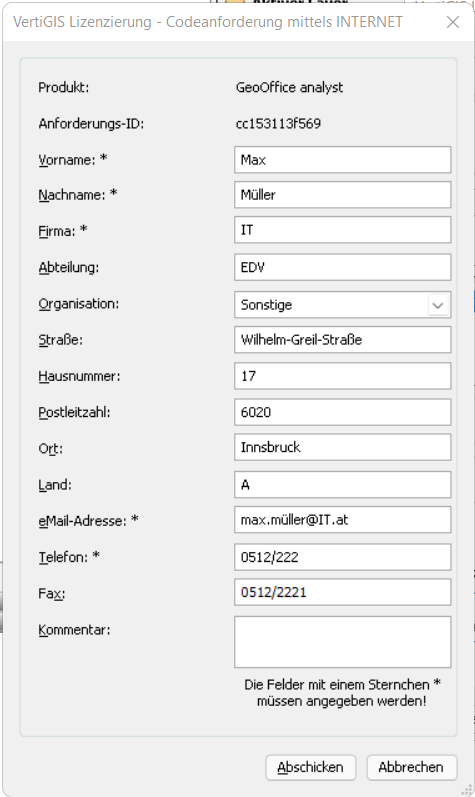475x797 pixels.
Task: Click the Vorname field containing Max
Action: click(342, 160)
